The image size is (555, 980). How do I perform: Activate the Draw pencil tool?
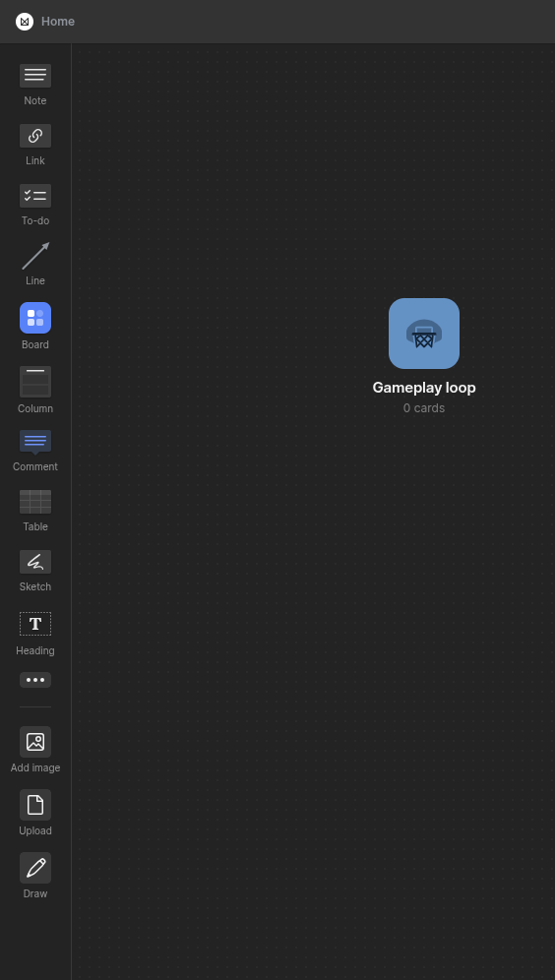[x=35, y=868]
